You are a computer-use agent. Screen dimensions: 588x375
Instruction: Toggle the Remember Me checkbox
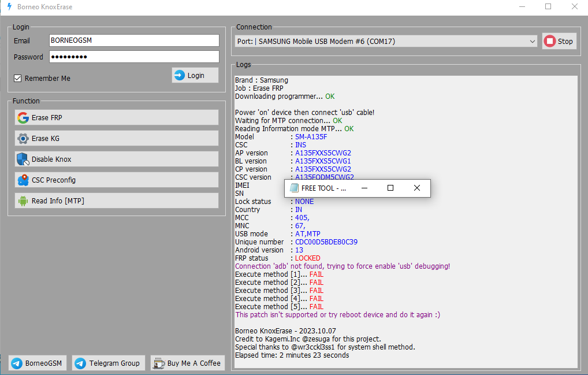18,79
